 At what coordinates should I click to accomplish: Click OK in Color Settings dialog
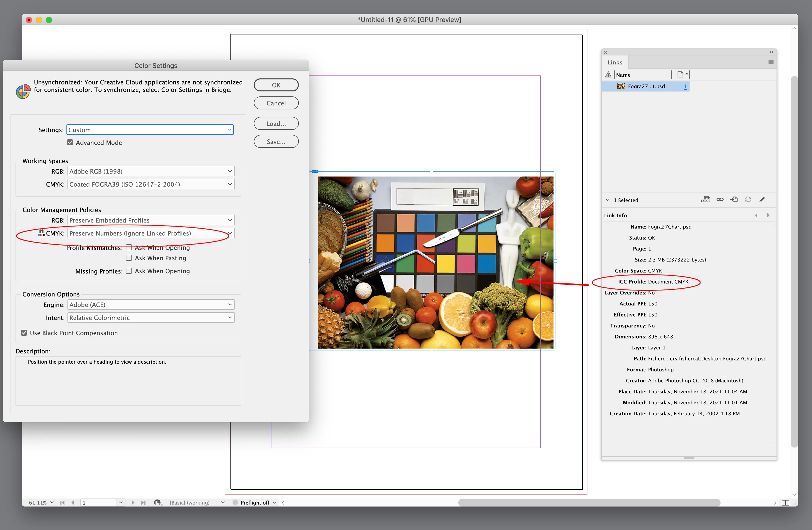[276, 85]
